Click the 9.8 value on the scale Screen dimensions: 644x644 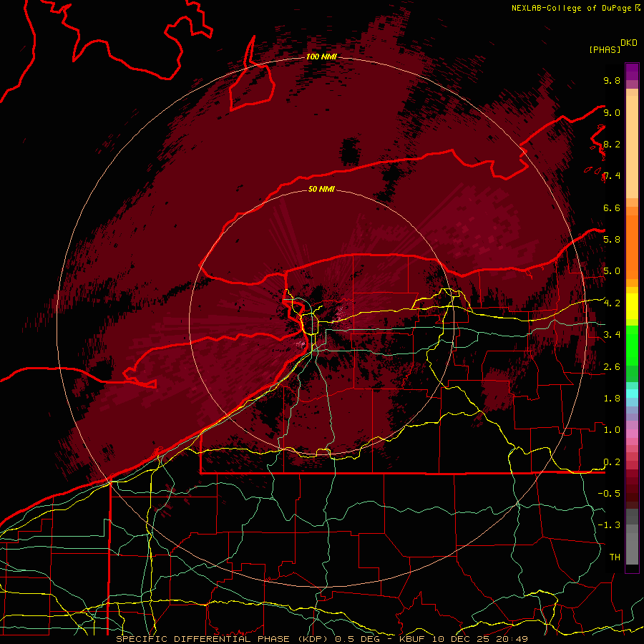[x=612, y=80]
